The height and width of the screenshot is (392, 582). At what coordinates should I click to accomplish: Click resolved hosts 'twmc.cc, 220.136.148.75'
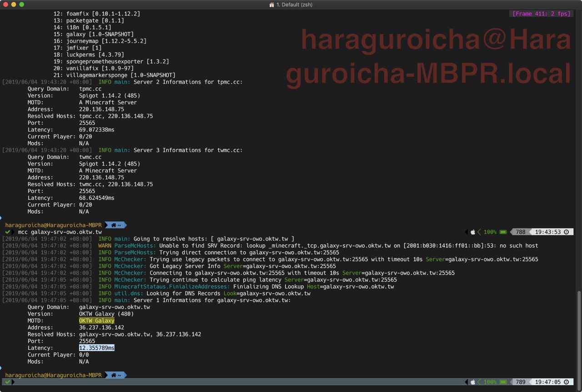[116, 184]
